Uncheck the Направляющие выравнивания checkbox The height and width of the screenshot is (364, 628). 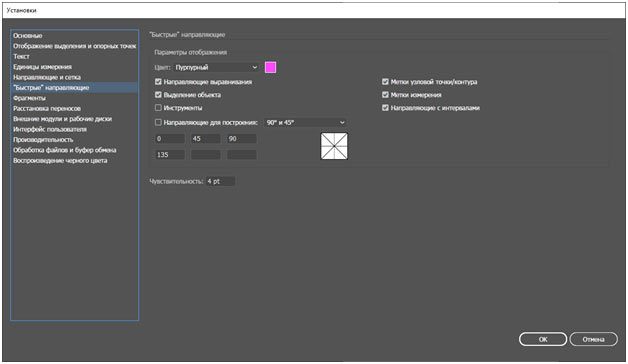click(x=158, y=82)
